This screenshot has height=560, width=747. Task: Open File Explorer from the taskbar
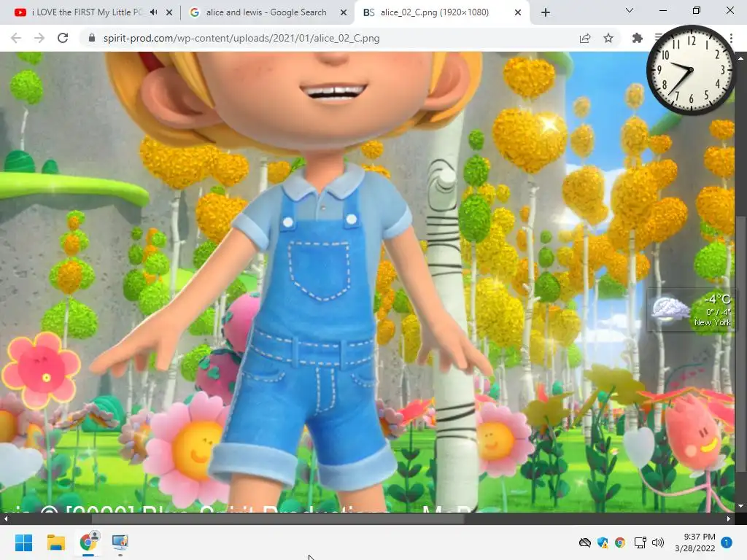tap(55, 542)
